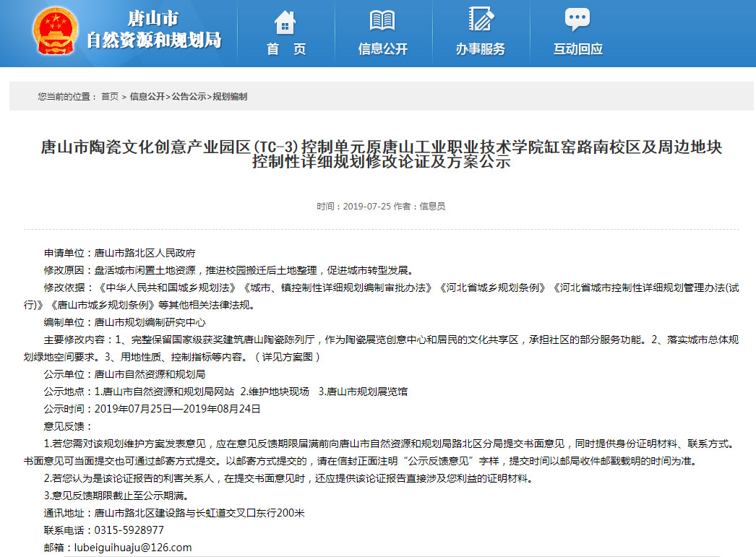Open the 首页 navigation menu label
The height and width of the screenshot is (557, 756).
tap(285, 49)
